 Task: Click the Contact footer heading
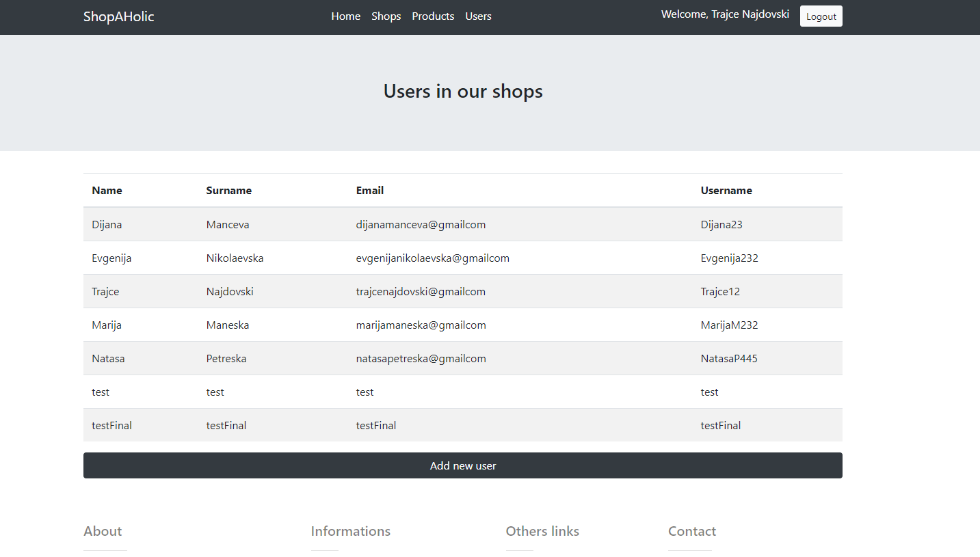point(691,531)
